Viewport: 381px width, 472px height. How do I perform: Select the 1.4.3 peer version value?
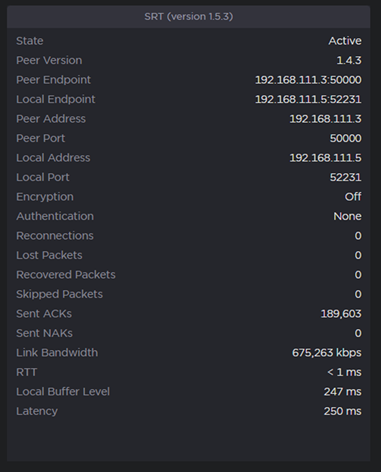pyautogui.click(x=349, y=60)
